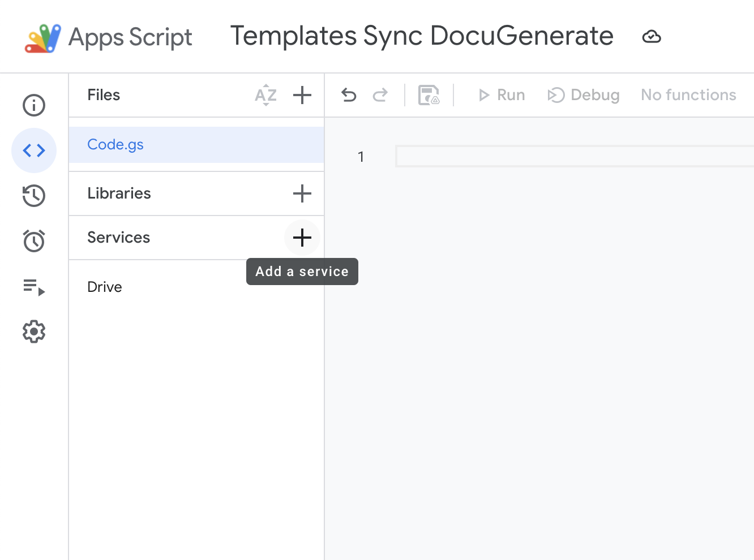Viewport: 754px width, 560px height.
Task: Add a library with Libraries plus
Action: click(x=302, y=193)
